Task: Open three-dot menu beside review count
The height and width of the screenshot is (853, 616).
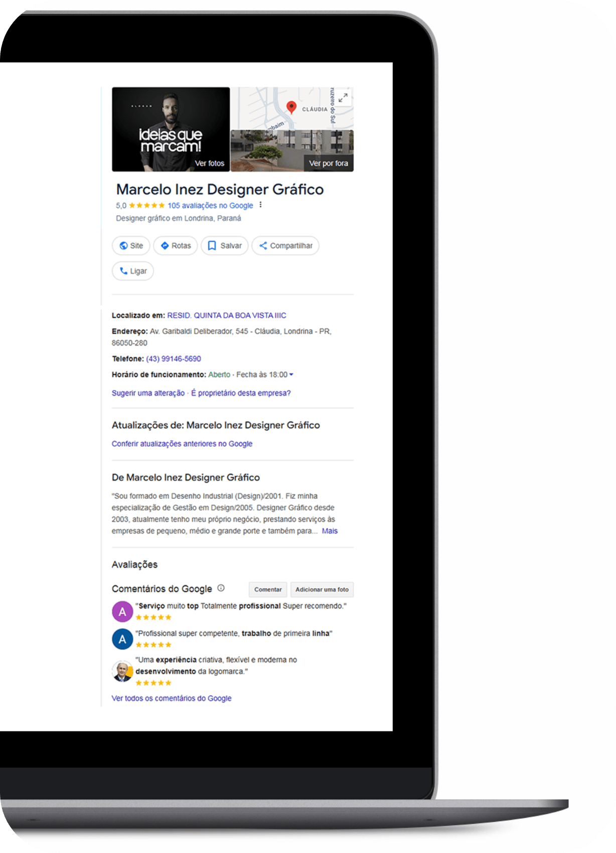Action: (x=260, y=205)
